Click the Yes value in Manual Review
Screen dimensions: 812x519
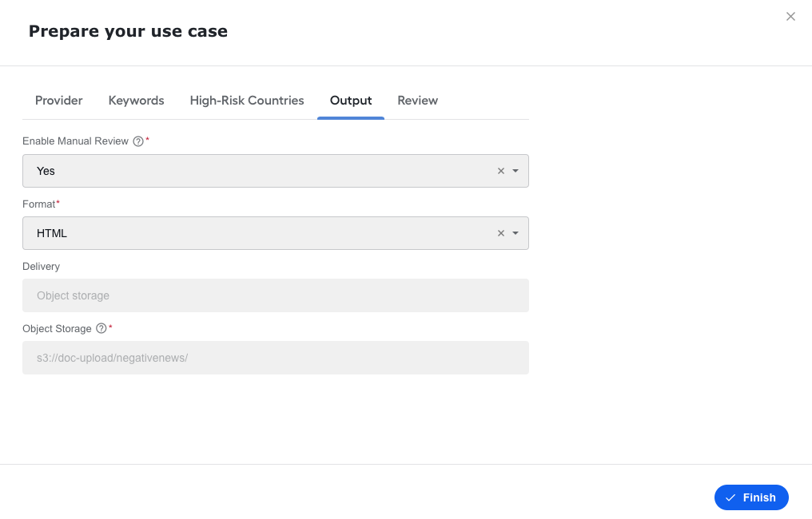(x=46, y=172)
